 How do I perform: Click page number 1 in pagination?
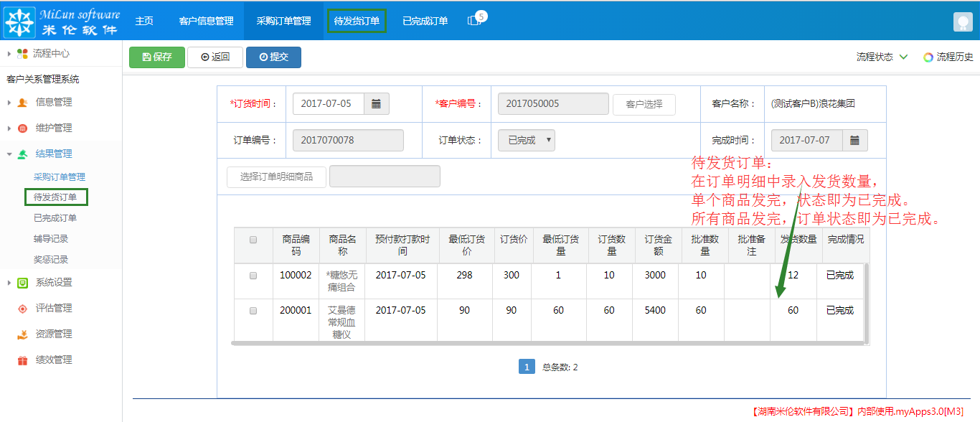[x=527, y=366]
